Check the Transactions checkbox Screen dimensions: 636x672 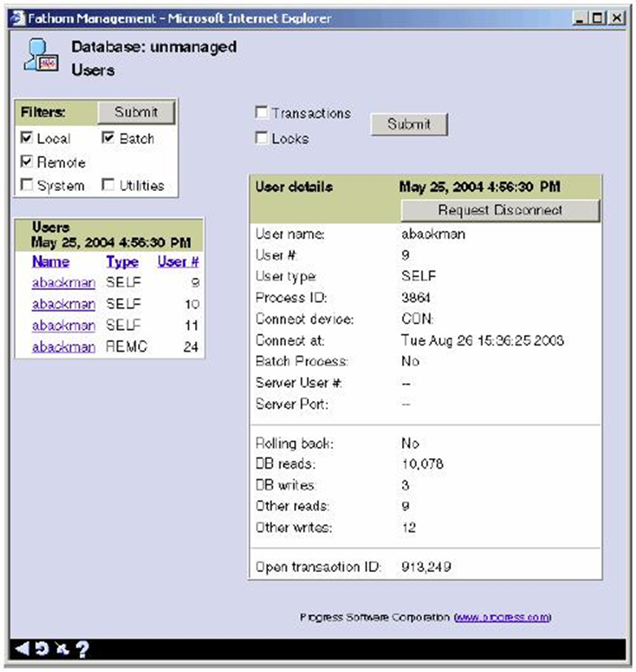pos(262,112)
